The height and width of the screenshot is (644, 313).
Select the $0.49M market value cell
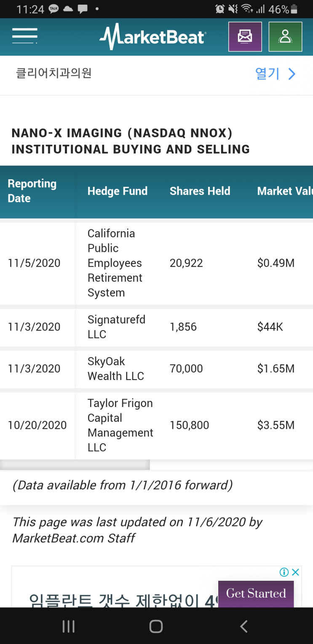[x=276, y=263]
